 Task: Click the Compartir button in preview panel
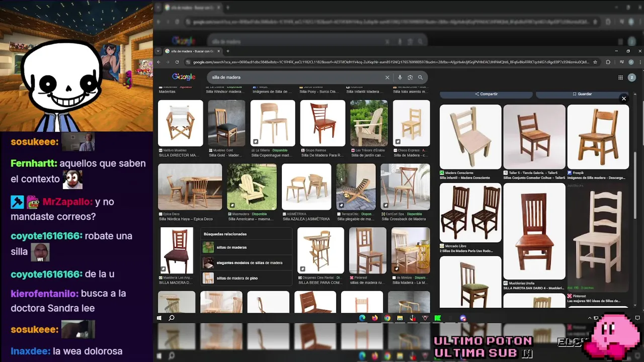pos(486,94)
